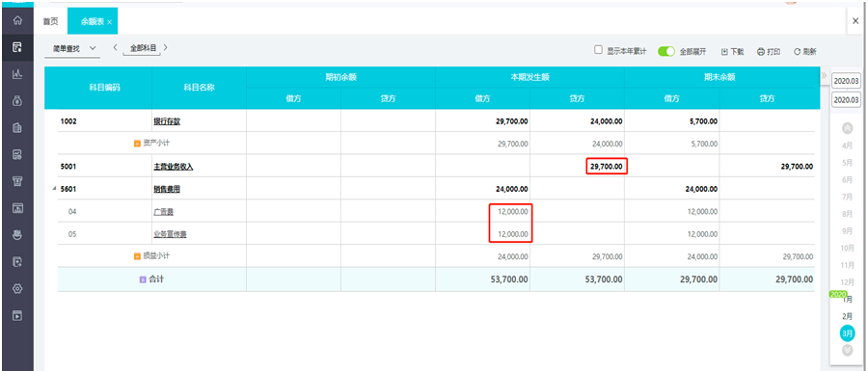Open the settings gear sidebar icon
This screenshot has height=371, width=868.
click(17, 289)
